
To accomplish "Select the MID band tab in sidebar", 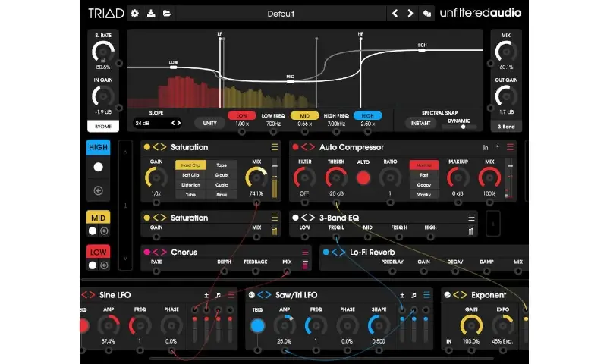I will tap(99, 218).
